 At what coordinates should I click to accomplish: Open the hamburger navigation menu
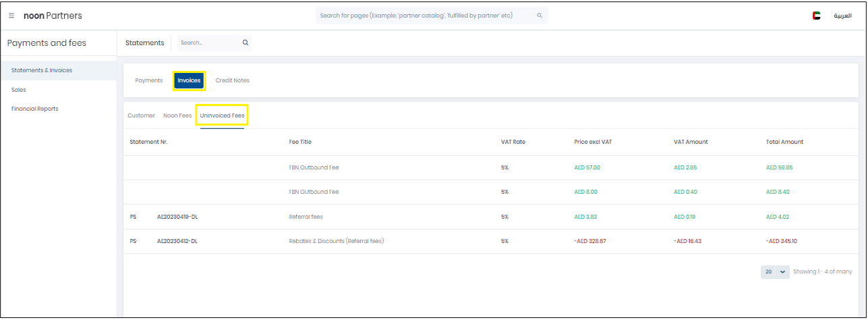(11, 16)
